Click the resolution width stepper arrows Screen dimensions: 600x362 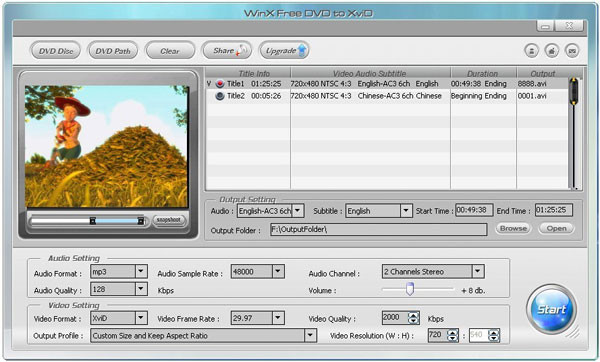pos(453,336)
